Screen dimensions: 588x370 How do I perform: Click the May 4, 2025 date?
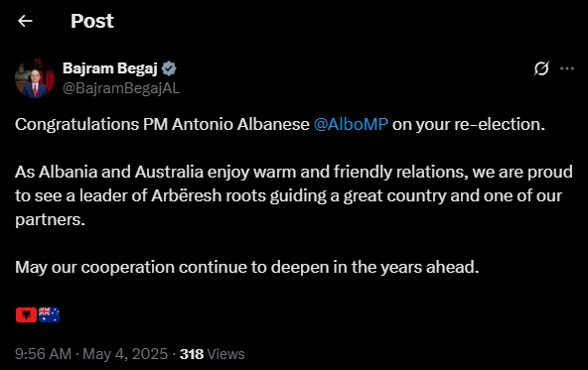click(x=125, y=354)
